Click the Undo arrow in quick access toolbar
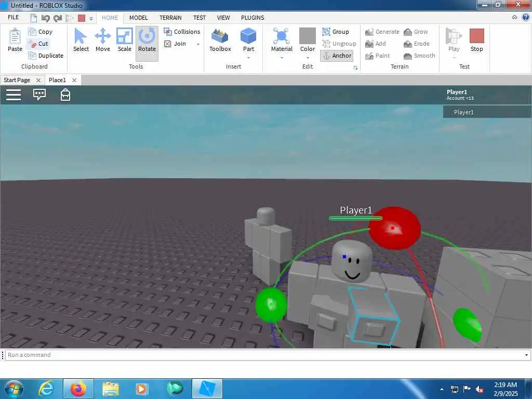 (45, 18)
